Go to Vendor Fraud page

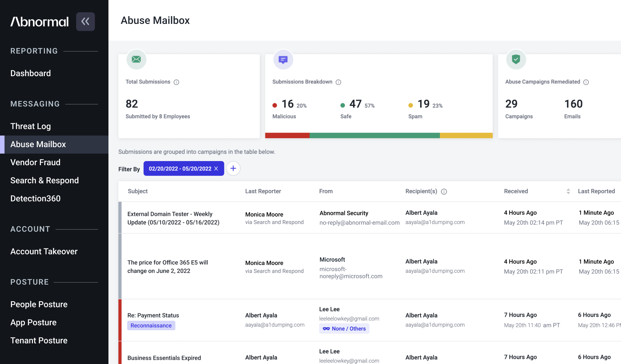(36, 162)
